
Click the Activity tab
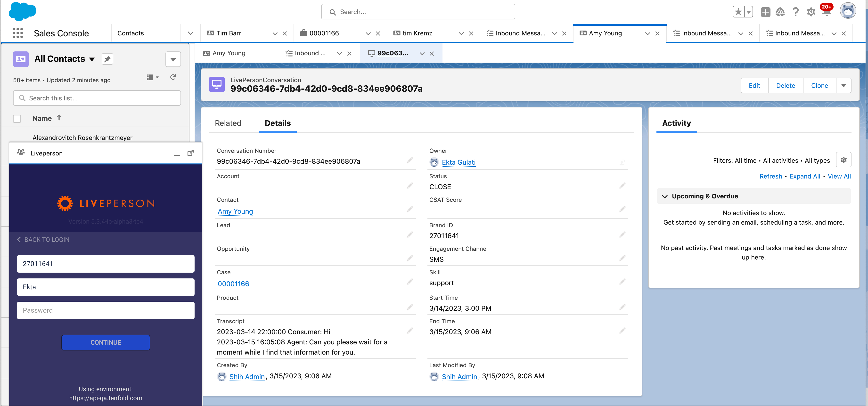click(676, 123)
